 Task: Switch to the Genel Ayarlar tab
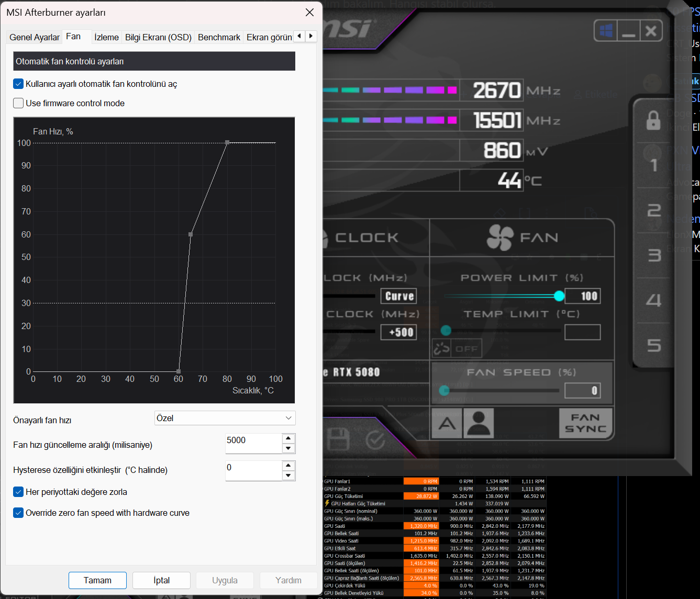coord(35,37)
